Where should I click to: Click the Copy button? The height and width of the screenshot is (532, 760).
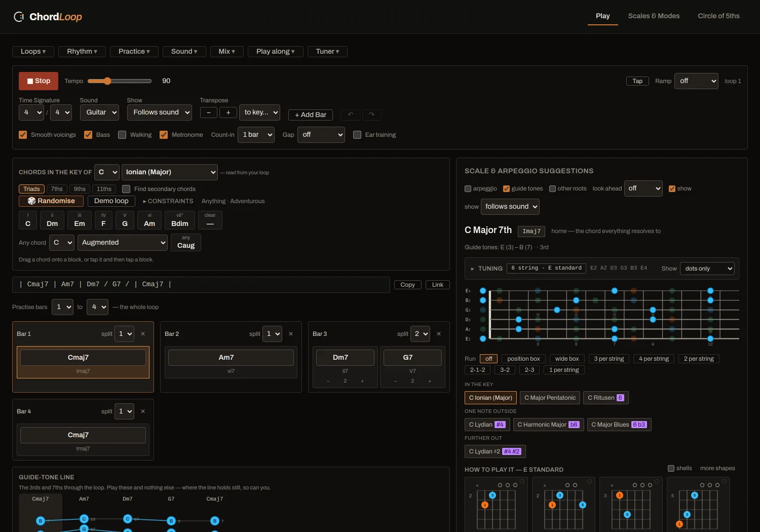point(407,285)
